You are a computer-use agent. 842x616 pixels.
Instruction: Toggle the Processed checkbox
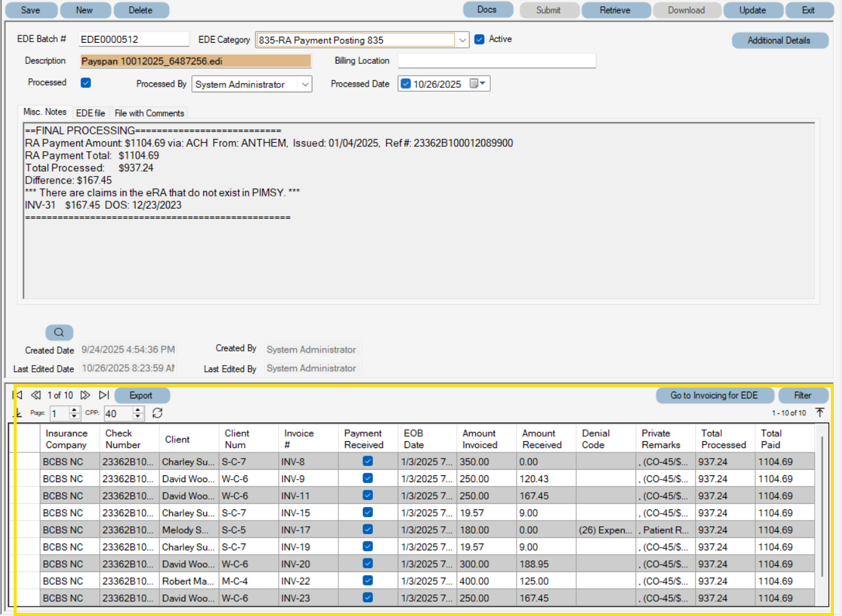85,82
